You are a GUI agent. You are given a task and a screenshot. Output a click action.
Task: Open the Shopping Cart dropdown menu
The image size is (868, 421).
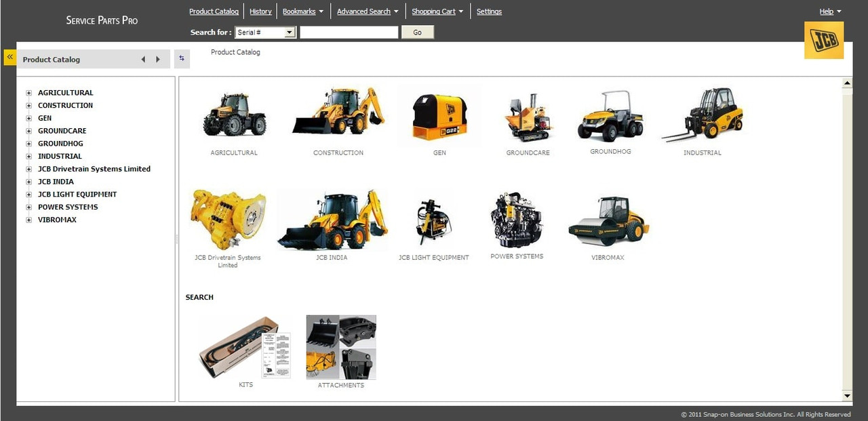point(437,12)
